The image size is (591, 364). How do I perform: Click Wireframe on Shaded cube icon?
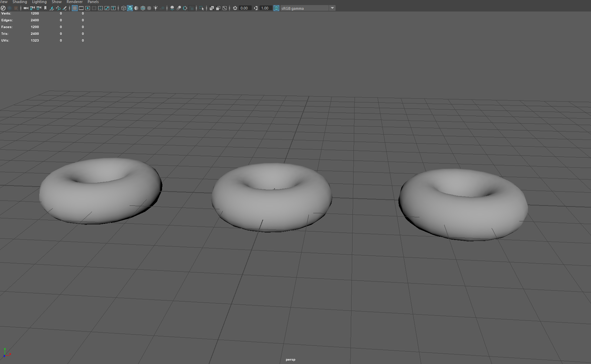coord(142,8)
